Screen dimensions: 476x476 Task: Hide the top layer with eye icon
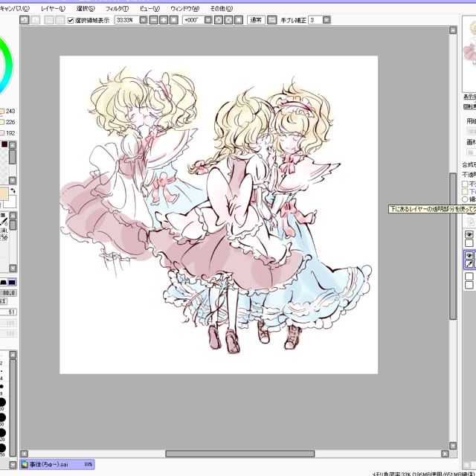point(469,234)
